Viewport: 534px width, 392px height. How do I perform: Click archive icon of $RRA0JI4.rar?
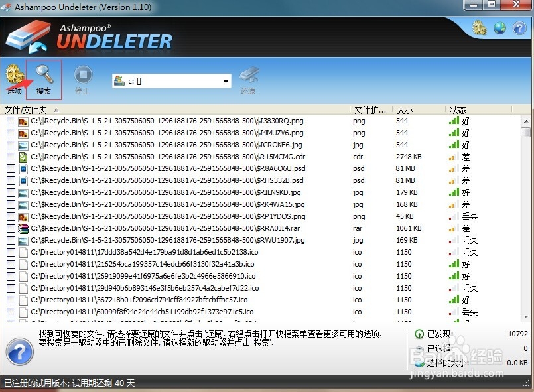23,229
